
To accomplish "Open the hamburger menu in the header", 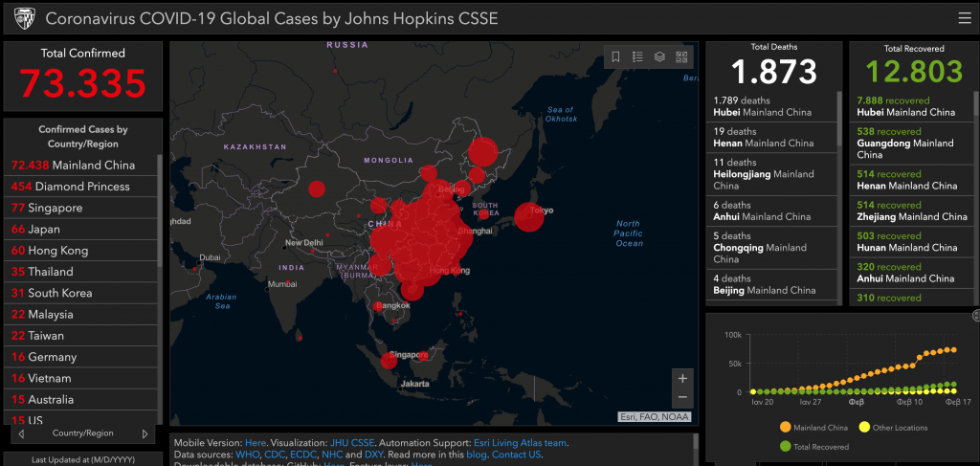I will 964,18.
